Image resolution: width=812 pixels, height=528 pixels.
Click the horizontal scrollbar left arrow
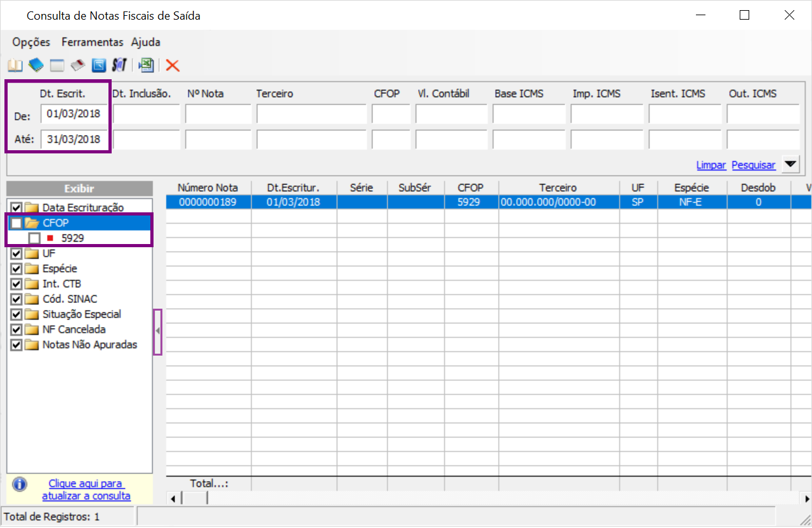(x=173, y=499)
